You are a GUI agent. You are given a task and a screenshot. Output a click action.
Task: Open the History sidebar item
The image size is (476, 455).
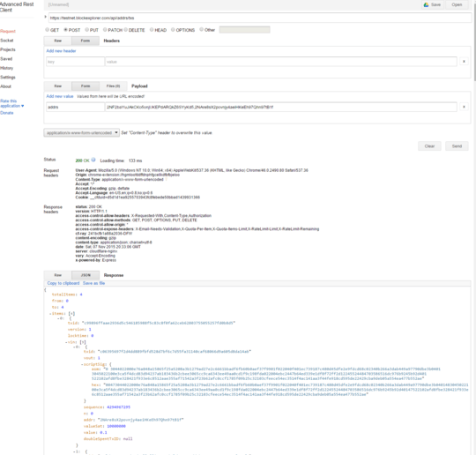7,68
